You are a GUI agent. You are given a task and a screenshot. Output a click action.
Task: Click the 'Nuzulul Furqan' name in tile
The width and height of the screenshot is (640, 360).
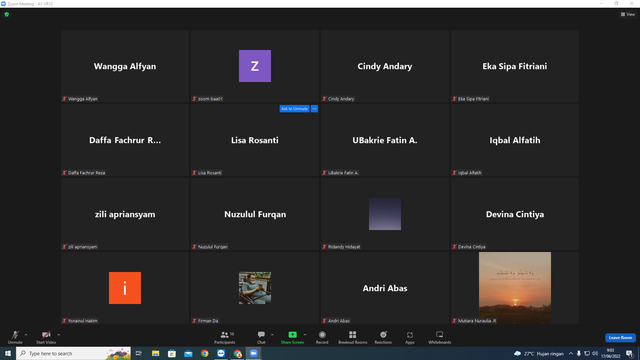pyautogui.click(x=255, y=214)
